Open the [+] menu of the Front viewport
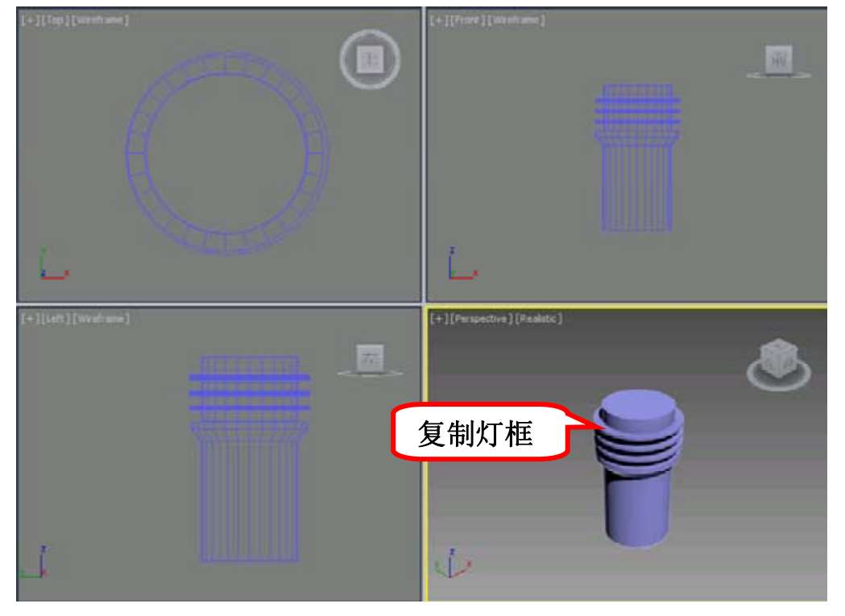 438,19
